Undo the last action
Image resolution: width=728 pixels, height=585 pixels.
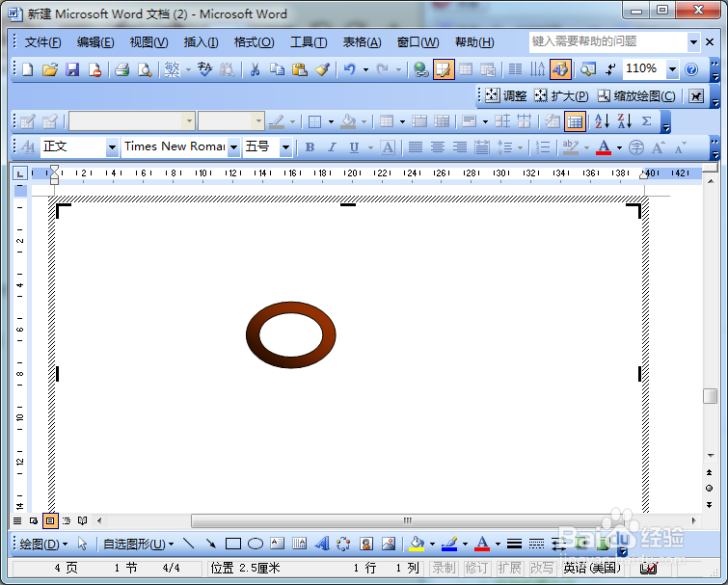coord(349,69)
